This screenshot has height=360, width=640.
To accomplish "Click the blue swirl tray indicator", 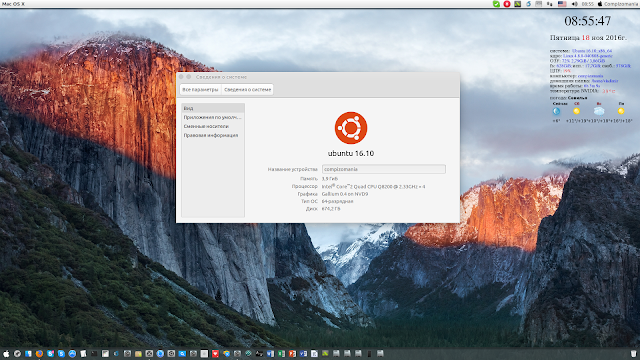I will pos(529,4).
